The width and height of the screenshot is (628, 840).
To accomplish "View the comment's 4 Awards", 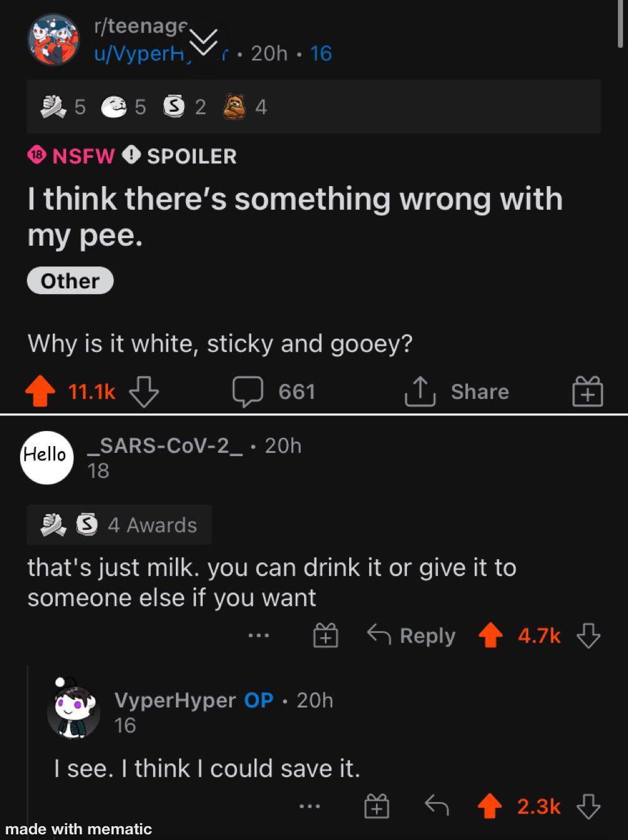I will pyautogui.click(x=119, y=525).
